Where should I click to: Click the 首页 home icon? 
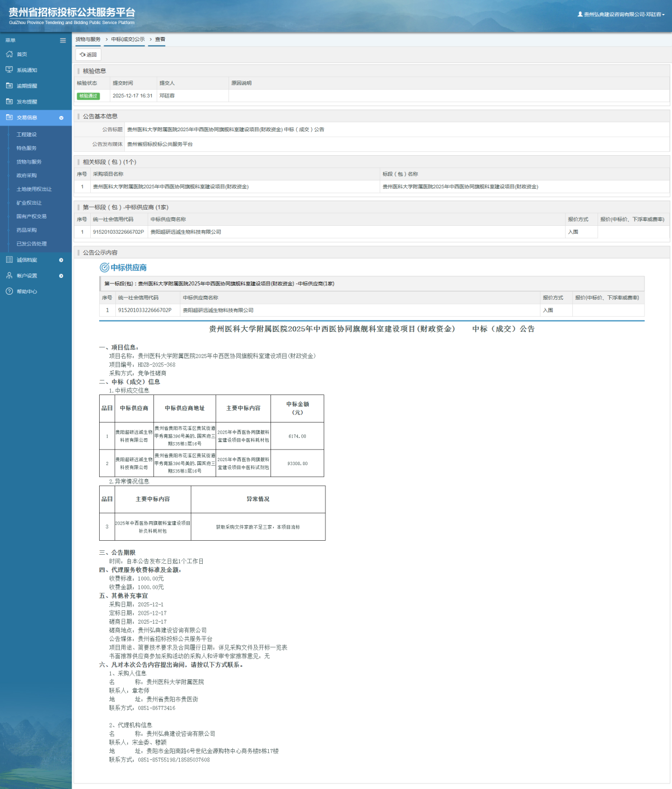coord(9,54)
